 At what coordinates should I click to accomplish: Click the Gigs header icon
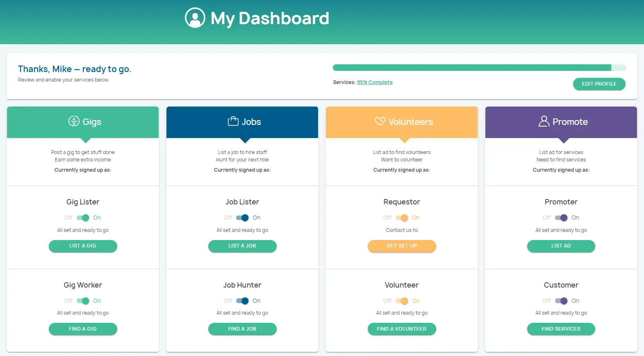pyautogui.click(x=74, y=121)
